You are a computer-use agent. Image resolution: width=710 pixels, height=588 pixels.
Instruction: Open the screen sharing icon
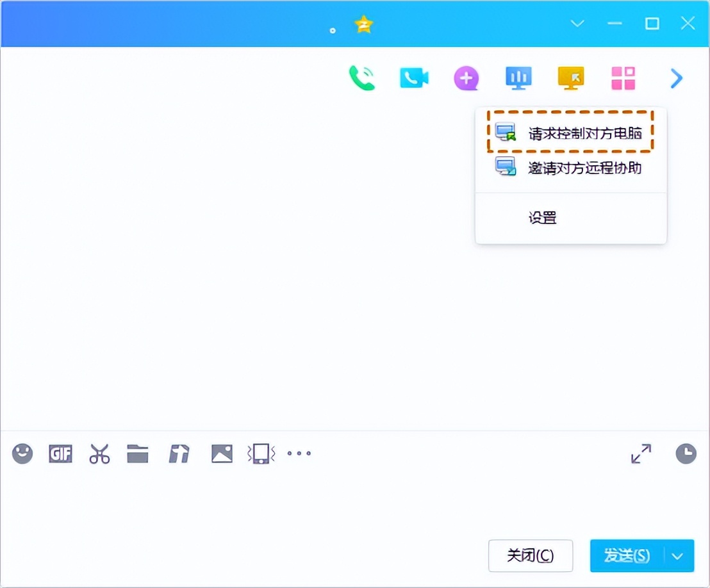[518, 78]
